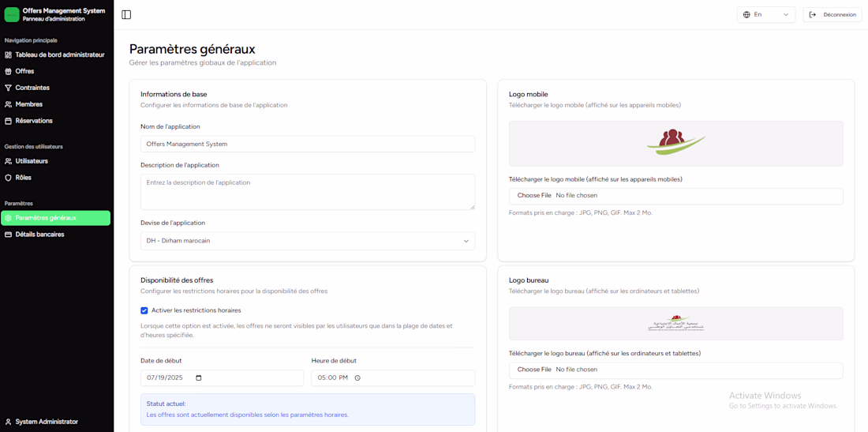The width and height of the screenshot is (868, 432).
Task: Open the Devise de l'application dropdown
Action: coord(308,241)
